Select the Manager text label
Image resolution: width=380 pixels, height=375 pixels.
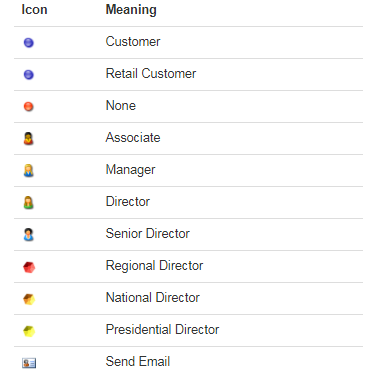click(x=130, y=170)
